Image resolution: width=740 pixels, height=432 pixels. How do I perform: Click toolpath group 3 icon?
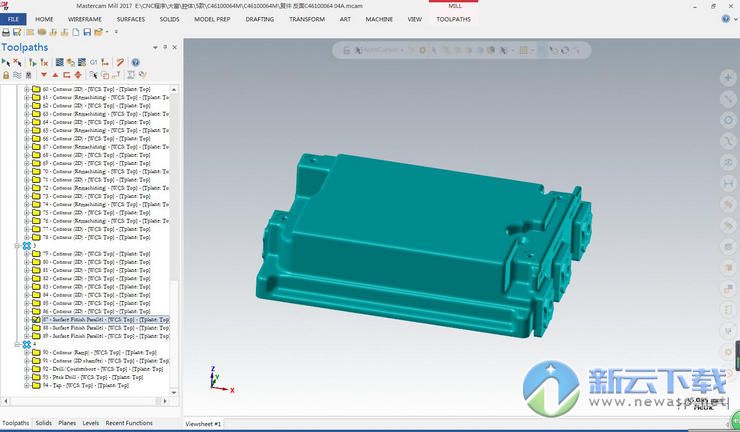(x=27, y=246)
